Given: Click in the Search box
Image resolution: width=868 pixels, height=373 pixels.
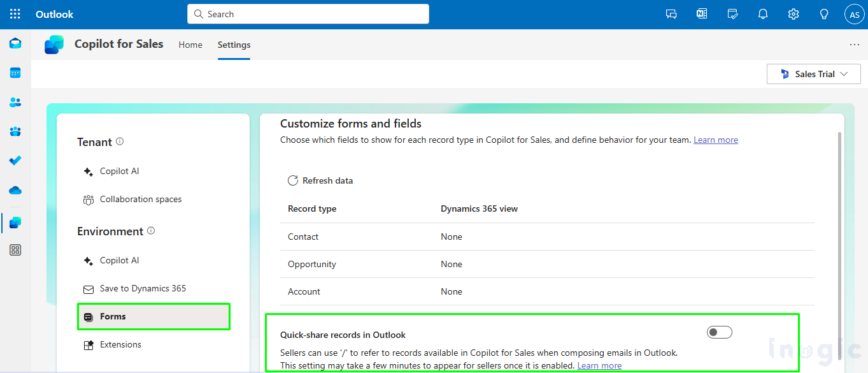Looking at the screenshot, I should (x=308, y=14).
